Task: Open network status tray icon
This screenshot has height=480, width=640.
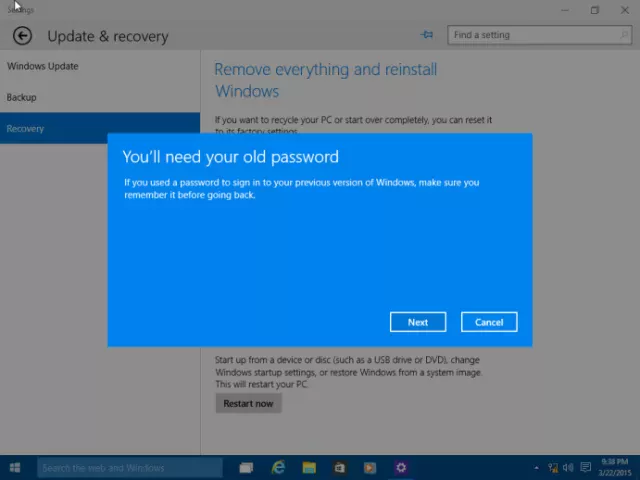Action: (553, 468)
